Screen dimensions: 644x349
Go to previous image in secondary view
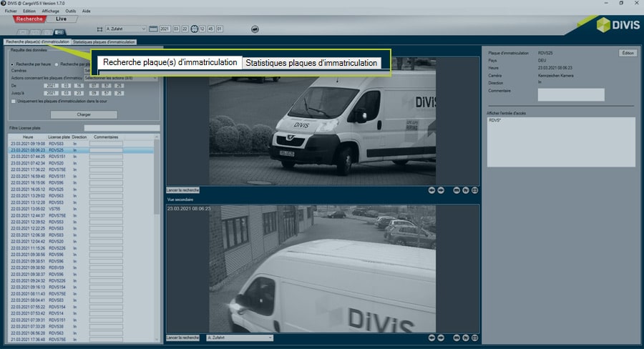pyautogui.click(x=431, y=338)
